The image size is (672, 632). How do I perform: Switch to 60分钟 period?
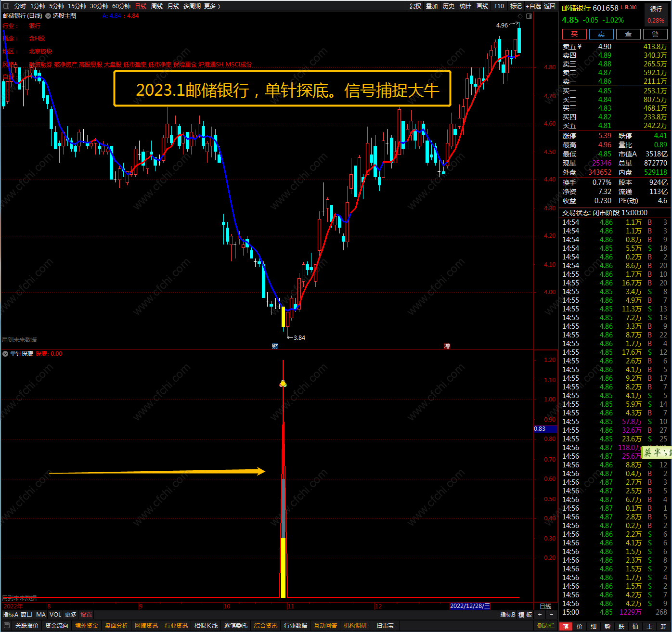coord(121,6)
